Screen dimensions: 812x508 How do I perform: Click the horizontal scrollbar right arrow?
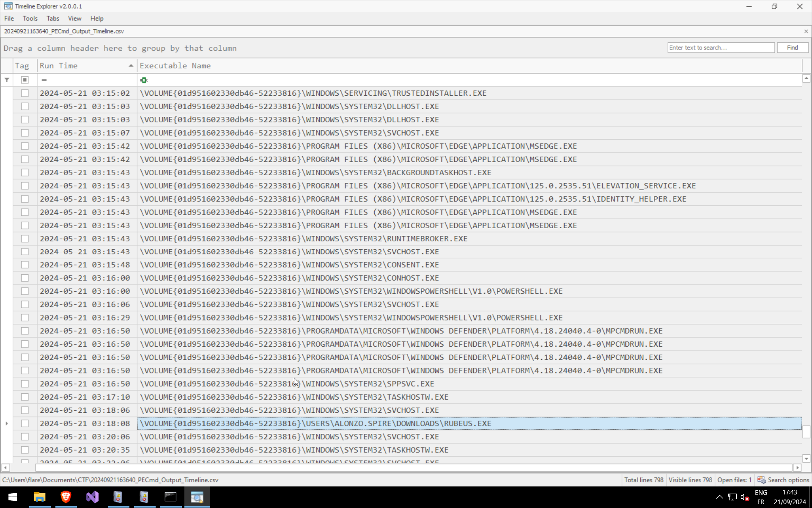point(798,468)
